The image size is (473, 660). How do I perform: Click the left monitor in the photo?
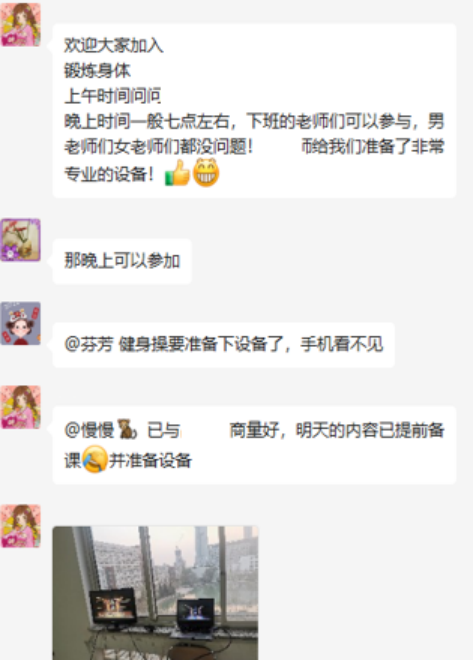coord(113,606)
